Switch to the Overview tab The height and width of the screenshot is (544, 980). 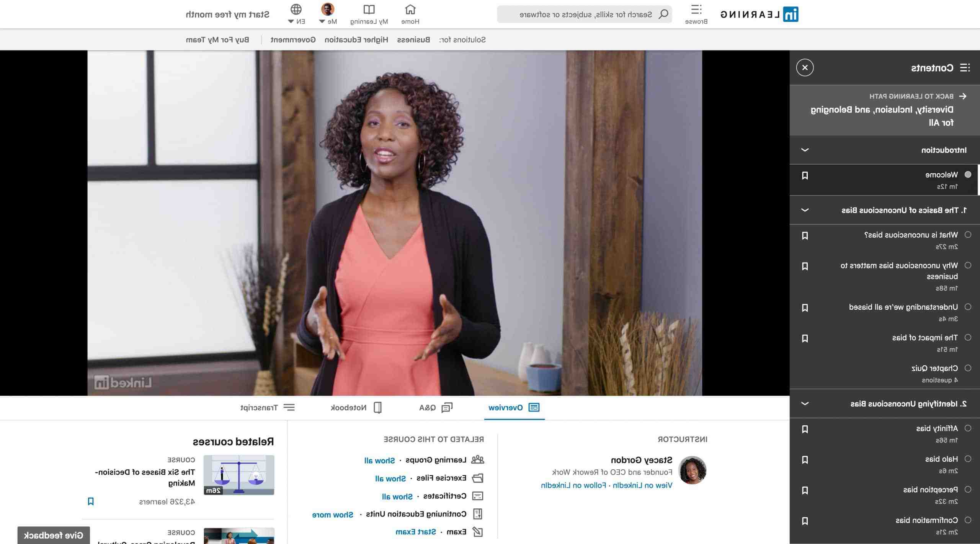tap(514, 407)
